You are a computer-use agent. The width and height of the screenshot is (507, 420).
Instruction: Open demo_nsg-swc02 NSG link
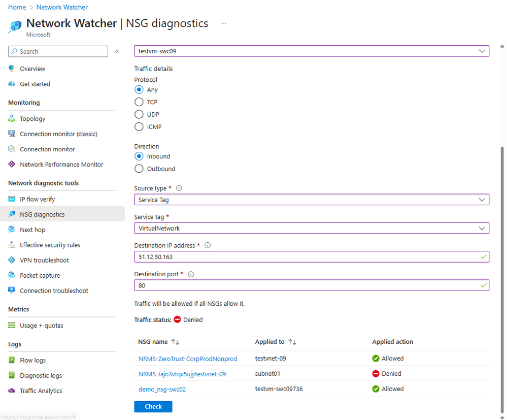pos(162,389)
